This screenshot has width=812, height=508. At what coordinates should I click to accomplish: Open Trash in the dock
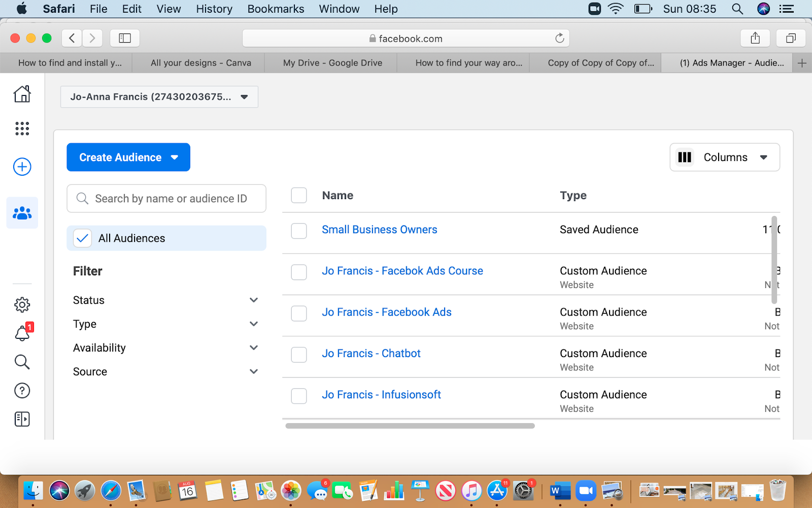pyautogui.click(x=777, y=491)
